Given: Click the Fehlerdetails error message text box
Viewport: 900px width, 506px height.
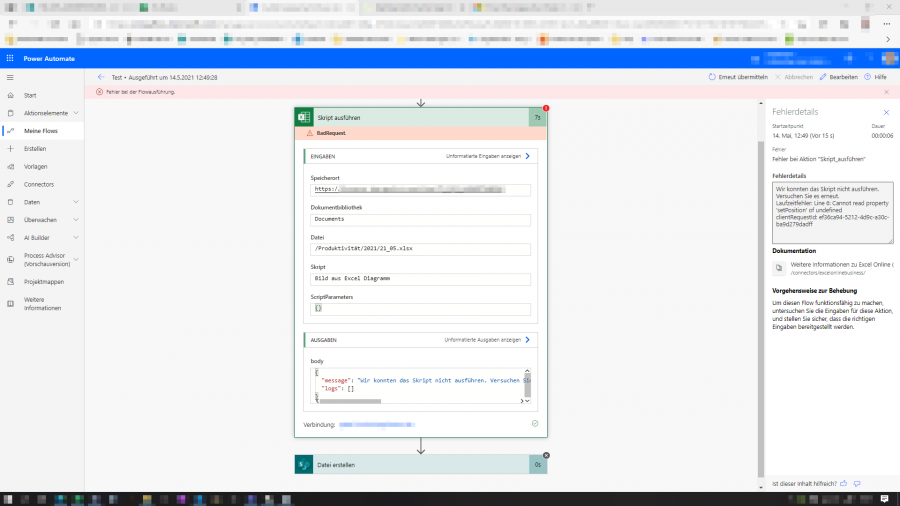Looking at the screenshot, I should click(x=832, y=213).
